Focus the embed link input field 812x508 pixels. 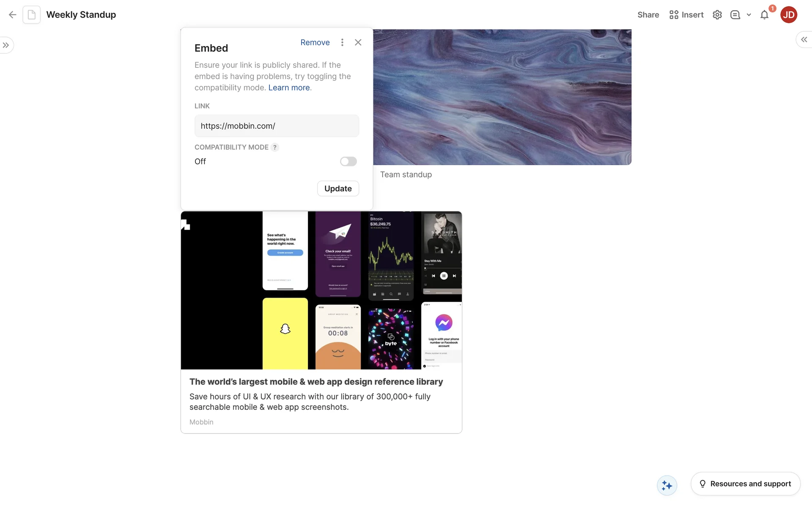click(x=277, y=126)
